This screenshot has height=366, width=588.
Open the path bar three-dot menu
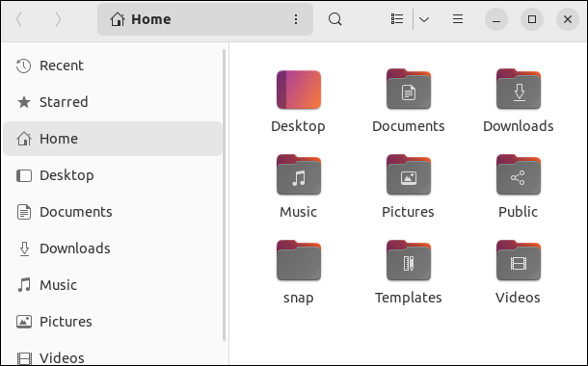click(296, 19)
